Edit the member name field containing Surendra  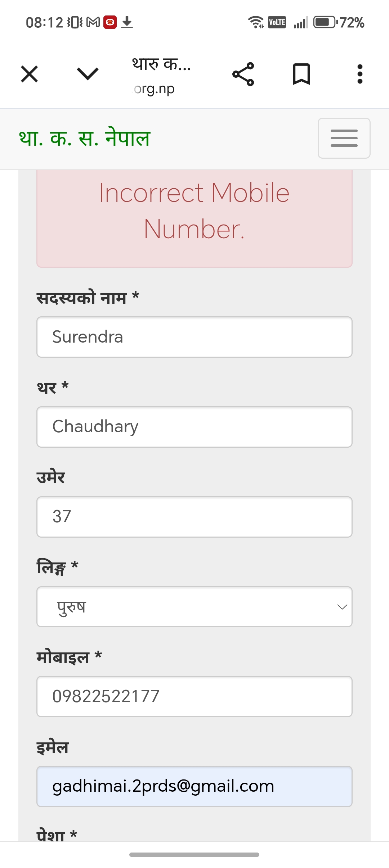pos(194,337)
